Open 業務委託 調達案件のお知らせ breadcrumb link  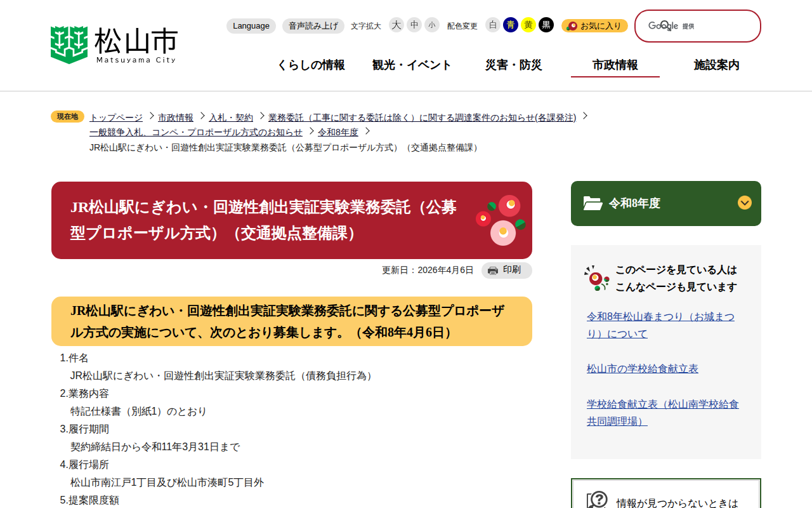(x=422, y=117)
